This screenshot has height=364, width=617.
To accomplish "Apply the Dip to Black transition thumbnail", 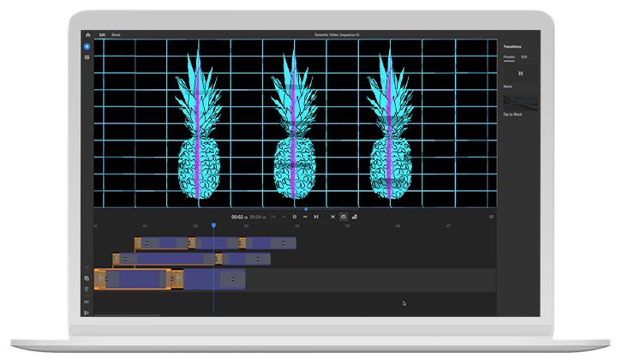I will pos(520,102).
